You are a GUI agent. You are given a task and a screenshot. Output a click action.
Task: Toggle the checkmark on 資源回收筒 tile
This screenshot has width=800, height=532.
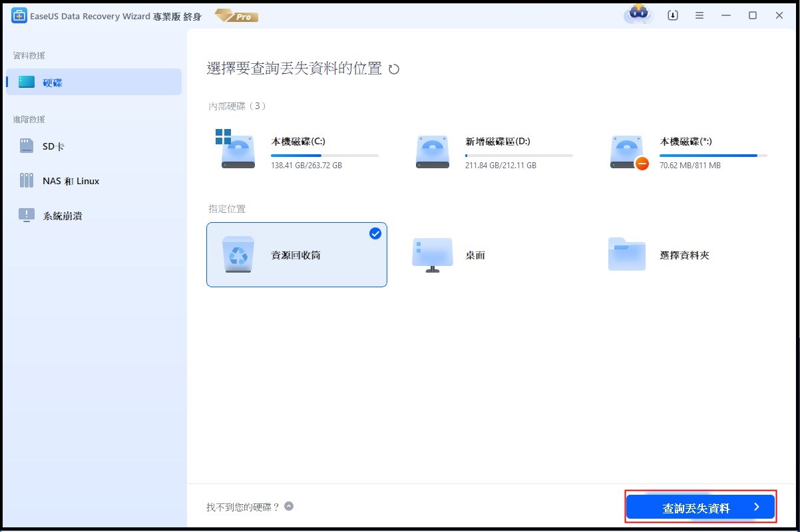pyautogui.click(x=375, y=233)
